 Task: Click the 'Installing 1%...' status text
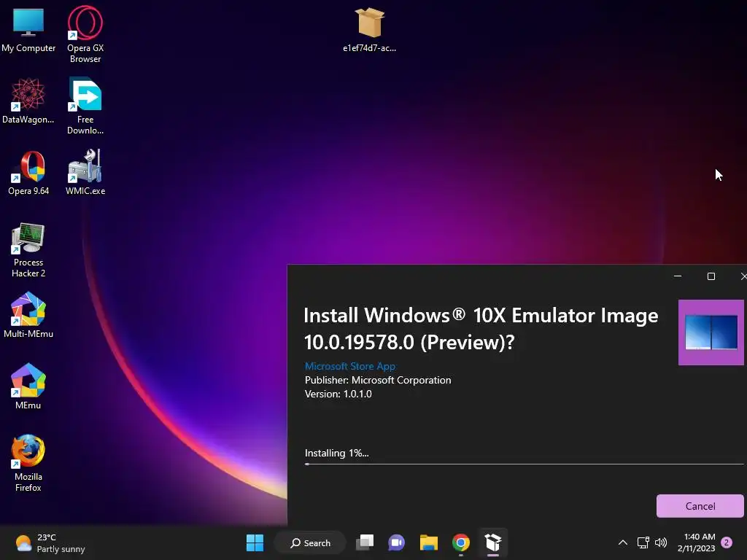337,453
